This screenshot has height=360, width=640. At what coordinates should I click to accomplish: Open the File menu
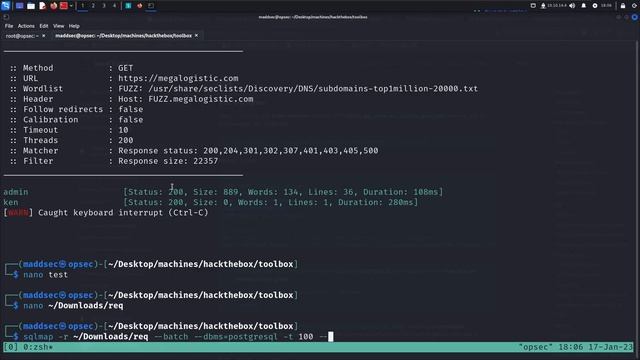click(9, 26)
